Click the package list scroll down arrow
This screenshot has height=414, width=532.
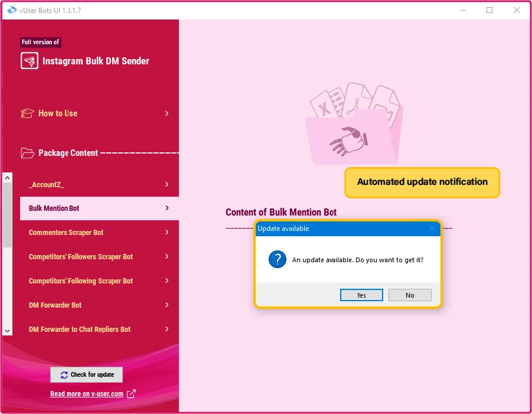(x=8, y=331)
